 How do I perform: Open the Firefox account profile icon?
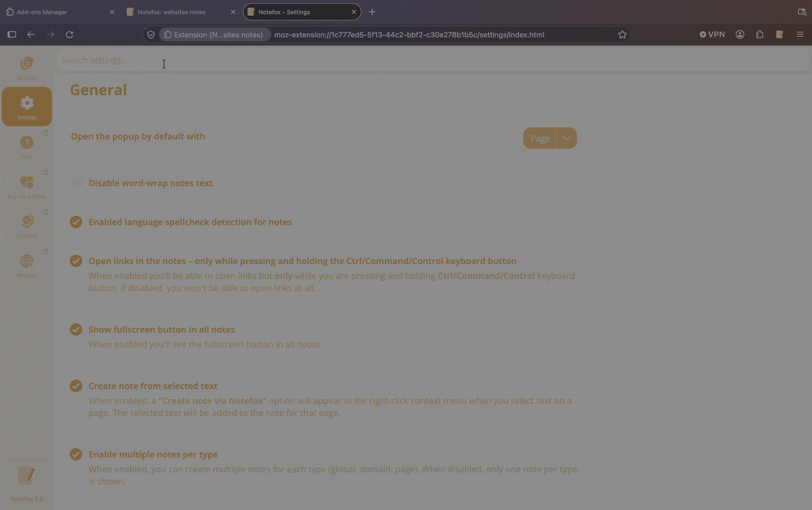740,34
